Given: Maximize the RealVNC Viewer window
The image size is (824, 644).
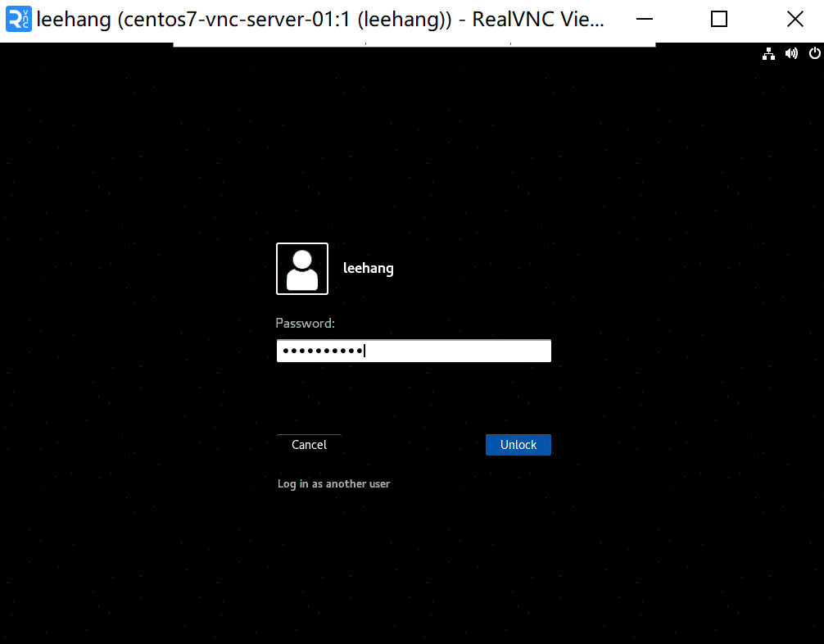Looking at the screenshot, I should tap(718, 19).
